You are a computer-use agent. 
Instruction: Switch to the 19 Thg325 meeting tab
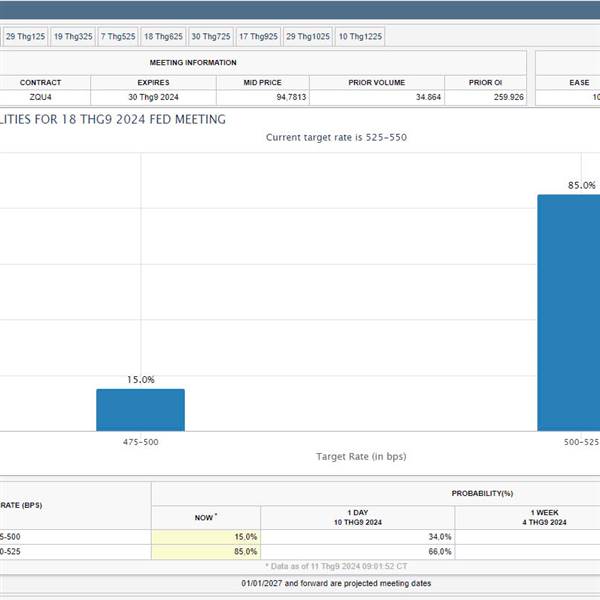tap(72, 36)
